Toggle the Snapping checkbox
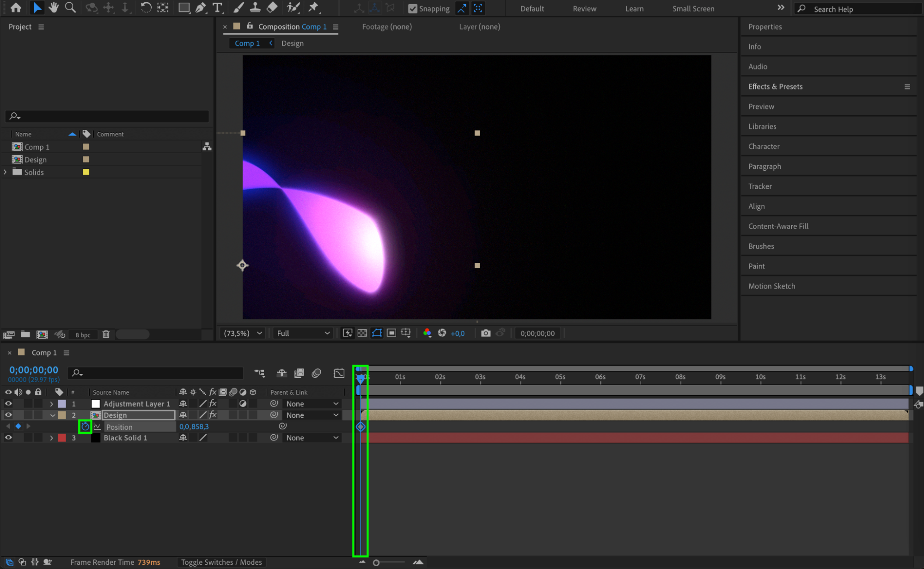 pos(413,8)
